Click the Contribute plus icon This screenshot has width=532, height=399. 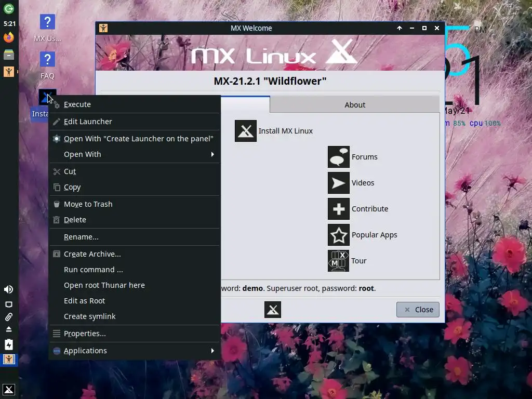point(338,209)
